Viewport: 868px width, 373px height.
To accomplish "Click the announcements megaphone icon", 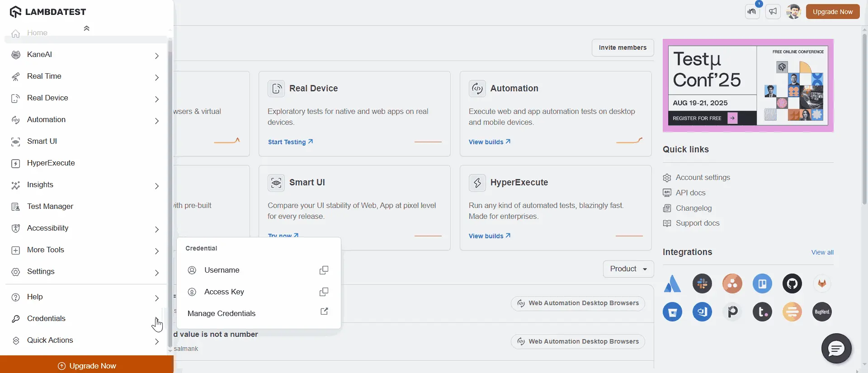I will coord(773,12).
